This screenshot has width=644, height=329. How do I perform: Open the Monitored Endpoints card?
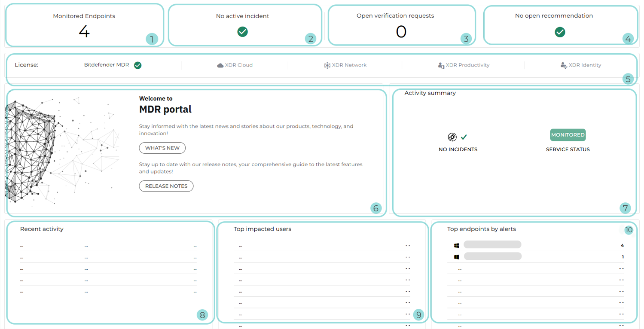click(x=84, y=26)
